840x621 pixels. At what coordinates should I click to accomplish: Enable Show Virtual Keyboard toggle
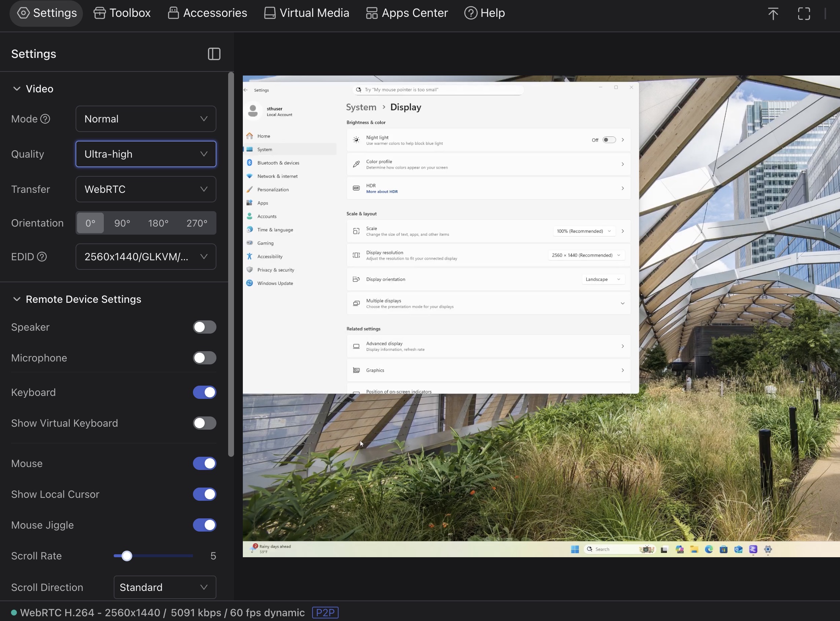coord(204,423)
